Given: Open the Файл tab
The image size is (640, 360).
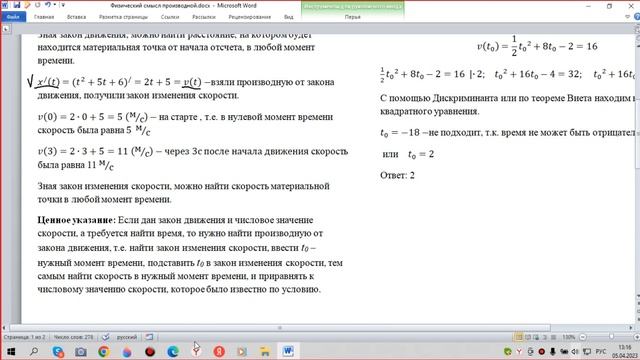Looking at the screenshot, I should coord(13,17).
